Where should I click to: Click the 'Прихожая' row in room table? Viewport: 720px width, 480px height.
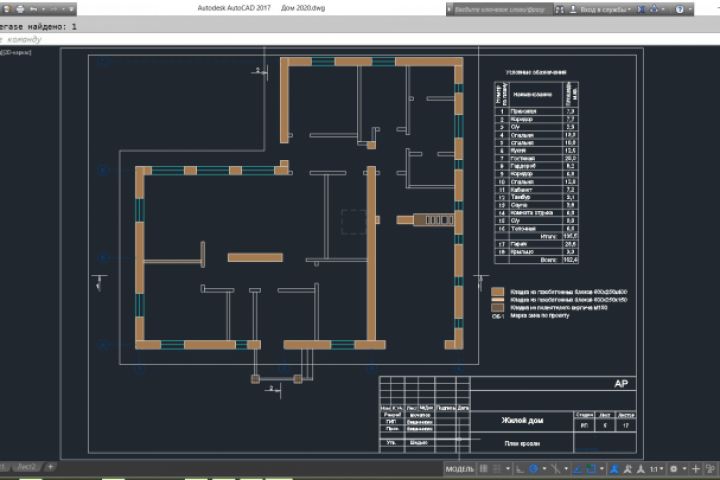click(x=536, y=111)
